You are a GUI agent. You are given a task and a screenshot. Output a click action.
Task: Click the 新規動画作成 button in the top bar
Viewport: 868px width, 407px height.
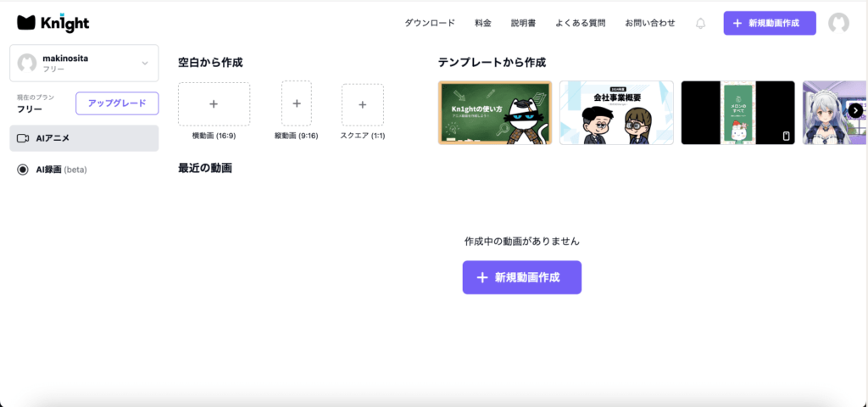[x=770, y=23]
